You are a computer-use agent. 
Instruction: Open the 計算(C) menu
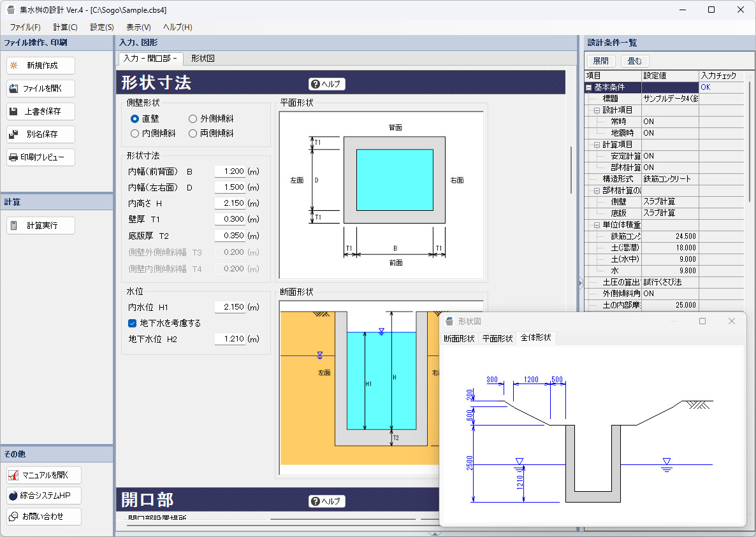point(65,27)
